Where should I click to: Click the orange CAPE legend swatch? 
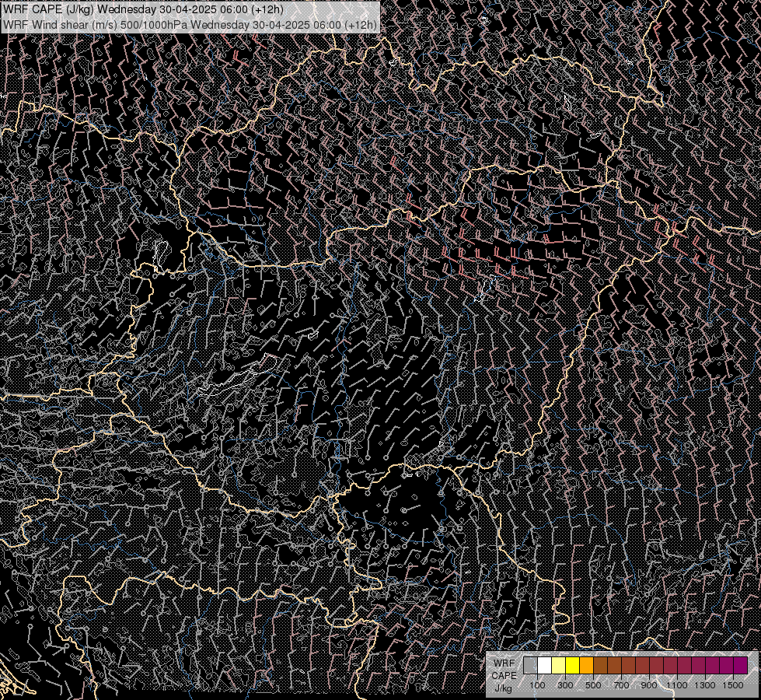pyautogui.click(x=587, y=666)
